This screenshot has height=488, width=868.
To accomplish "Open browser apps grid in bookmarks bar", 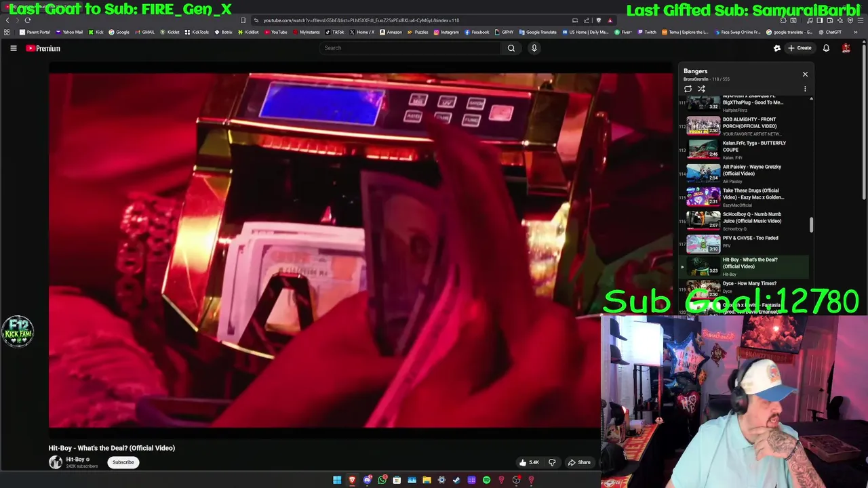I will [7, 32].
